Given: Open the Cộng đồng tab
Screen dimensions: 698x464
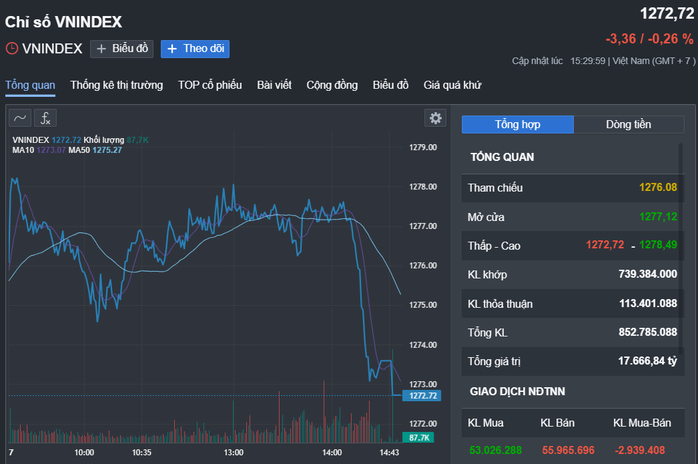Looking at the screenshot, I should 332,85.
